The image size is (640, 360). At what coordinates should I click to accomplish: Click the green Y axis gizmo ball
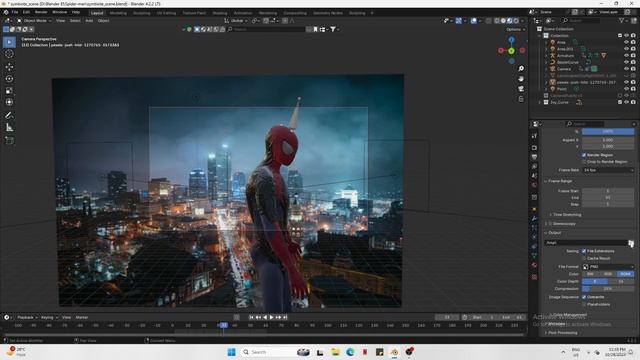click(511, 51)
